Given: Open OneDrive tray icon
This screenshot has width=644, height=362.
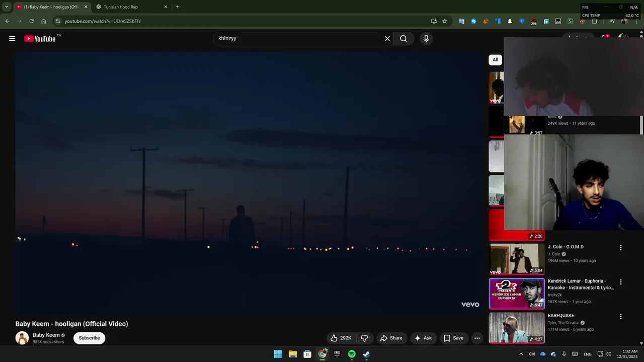Looking at the screenshot, I should (543, 354).
